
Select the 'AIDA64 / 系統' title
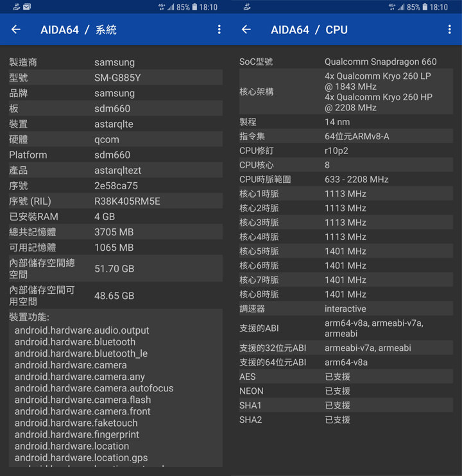click(x=79, y=30)
